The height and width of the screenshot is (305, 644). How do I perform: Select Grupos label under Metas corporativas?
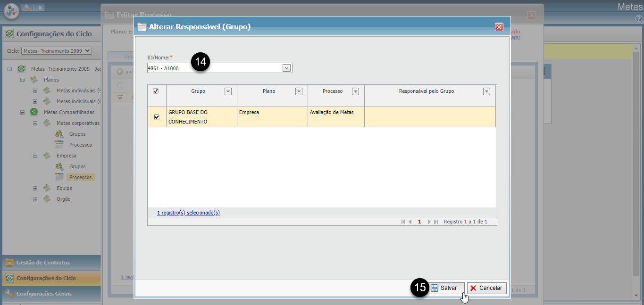pyautogui.click(x=77, y=134)
